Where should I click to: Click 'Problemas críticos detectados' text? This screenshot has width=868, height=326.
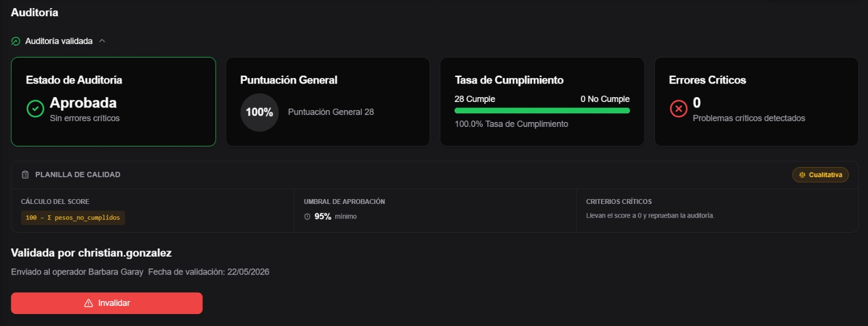tap(749, 118)
